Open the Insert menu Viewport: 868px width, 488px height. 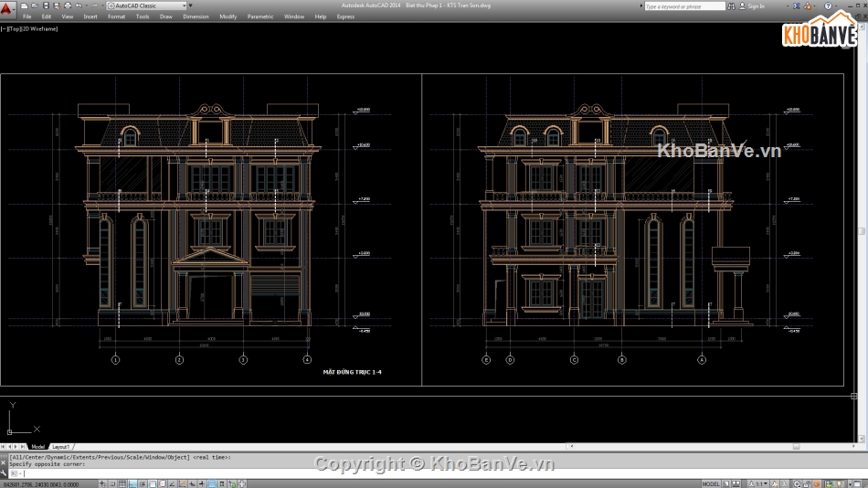point(90,16)
